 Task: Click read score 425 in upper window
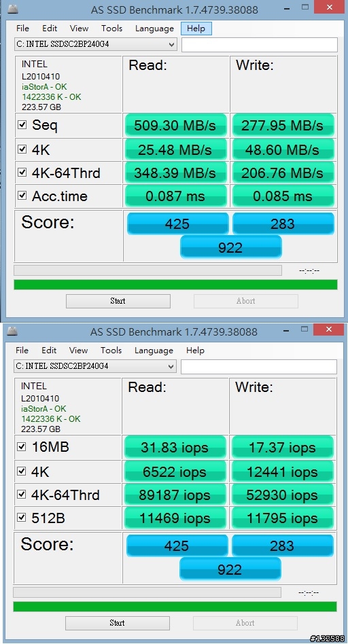tap(177, 224)
